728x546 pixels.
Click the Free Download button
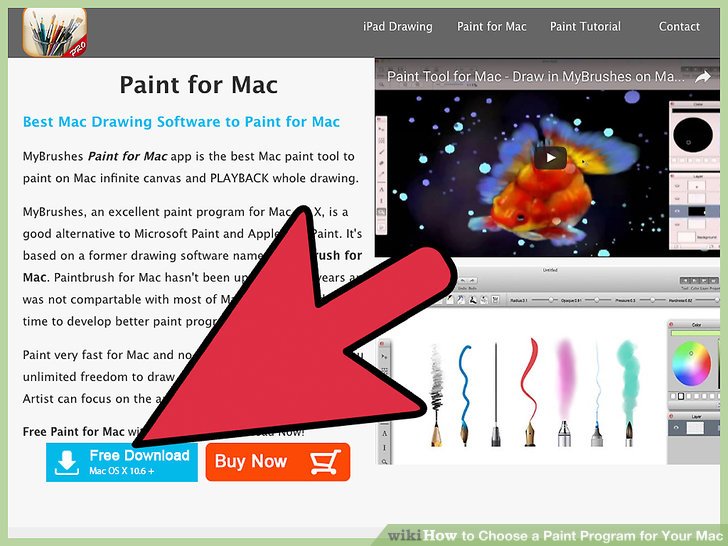122,462
